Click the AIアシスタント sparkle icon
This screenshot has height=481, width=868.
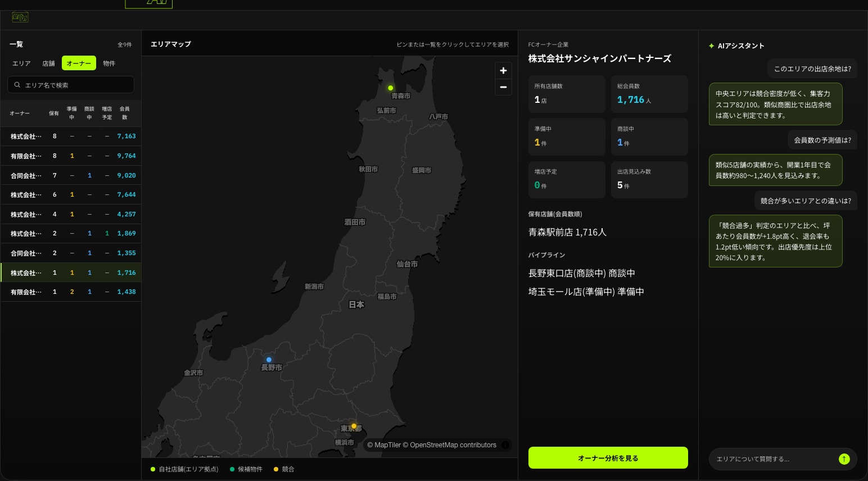(712, 46)
